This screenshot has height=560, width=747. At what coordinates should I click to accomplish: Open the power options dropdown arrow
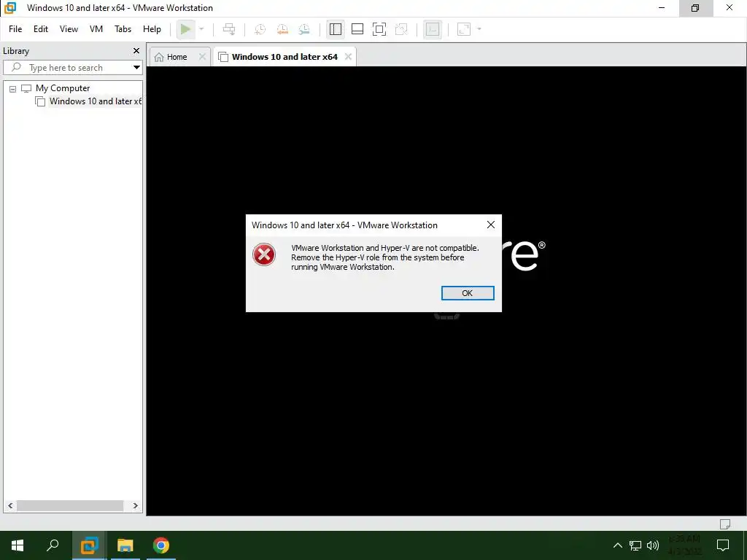point(201,29)
